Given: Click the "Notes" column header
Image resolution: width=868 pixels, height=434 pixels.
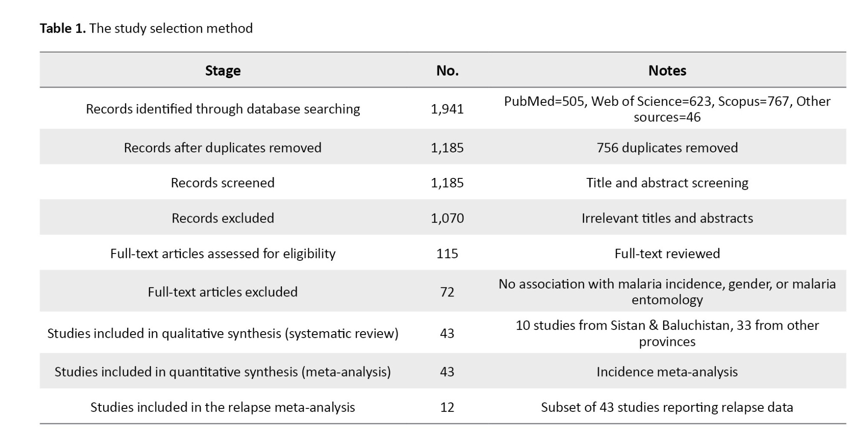Looking at the screenshot, I should point(667,71).
